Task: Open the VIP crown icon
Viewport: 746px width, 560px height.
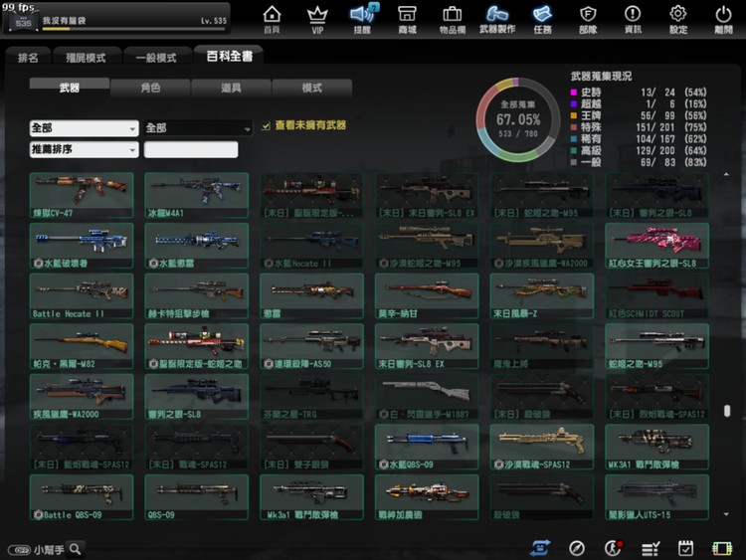Action: click(x=317, y=18)
